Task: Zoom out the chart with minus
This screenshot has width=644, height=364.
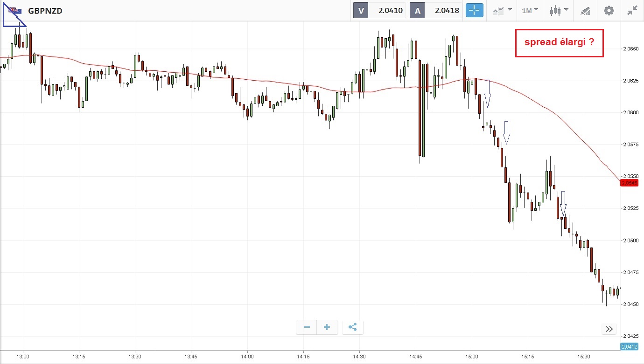Action: click(307, 327)
